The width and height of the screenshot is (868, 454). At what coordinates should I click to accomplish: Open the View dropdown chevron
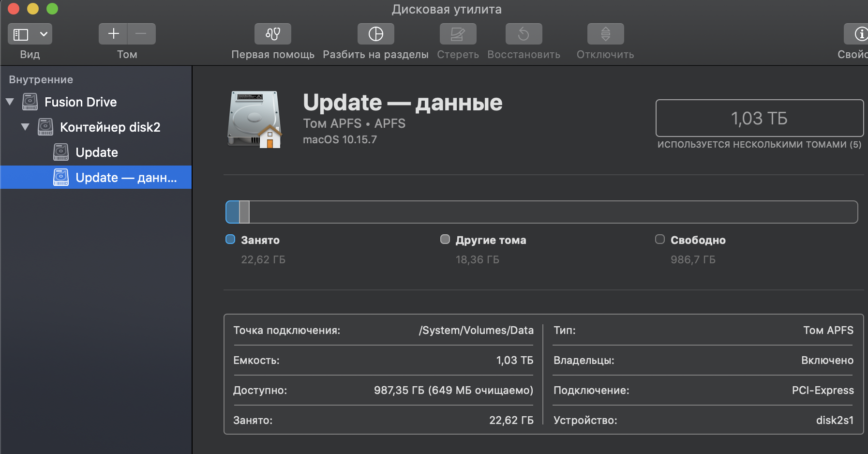coord(44,34)
